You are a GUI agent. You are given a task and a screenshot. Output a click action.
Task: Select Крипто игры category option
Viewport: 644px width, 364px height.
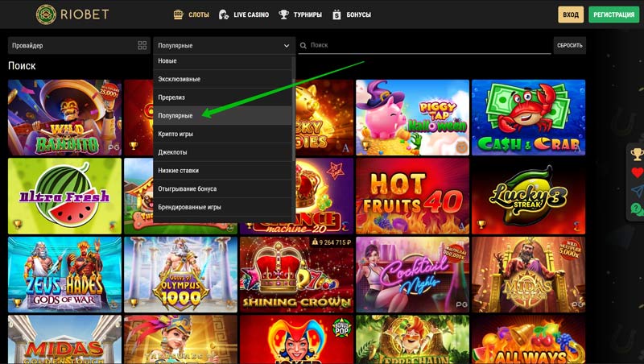175,134
